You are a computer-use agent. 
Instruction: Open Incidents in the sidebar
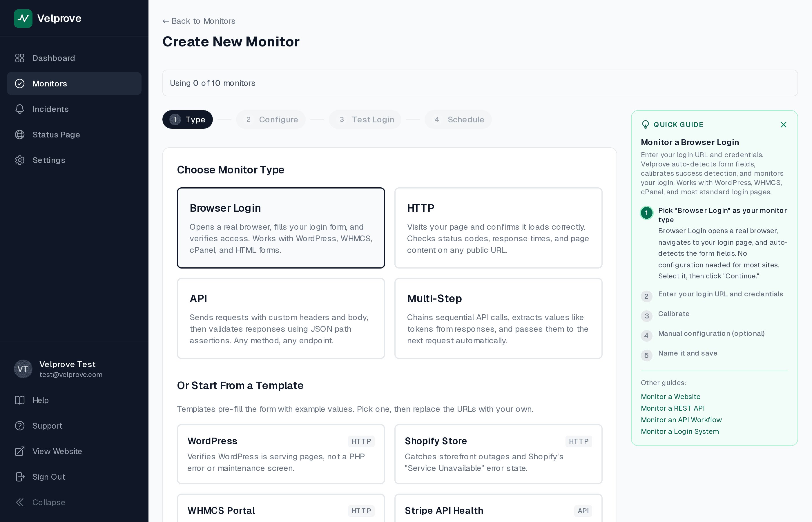coord(74,109)
